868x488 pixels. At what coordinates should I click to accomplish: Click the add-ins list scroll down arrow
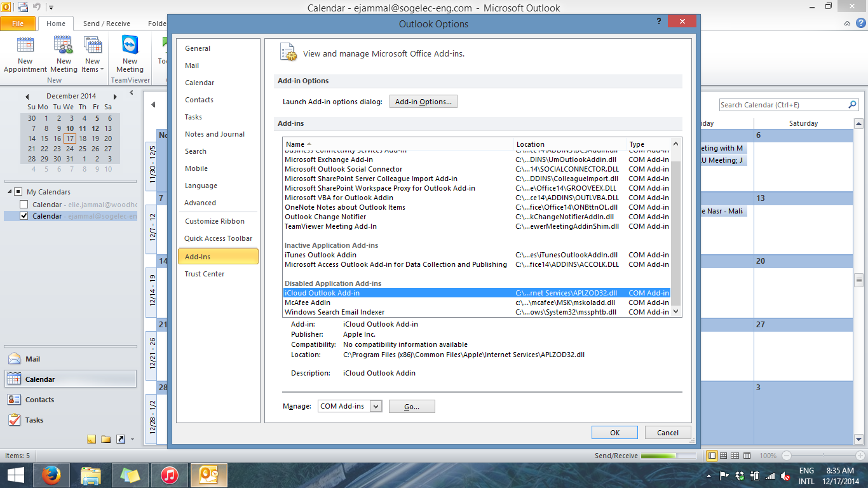(x=676, y=311)
